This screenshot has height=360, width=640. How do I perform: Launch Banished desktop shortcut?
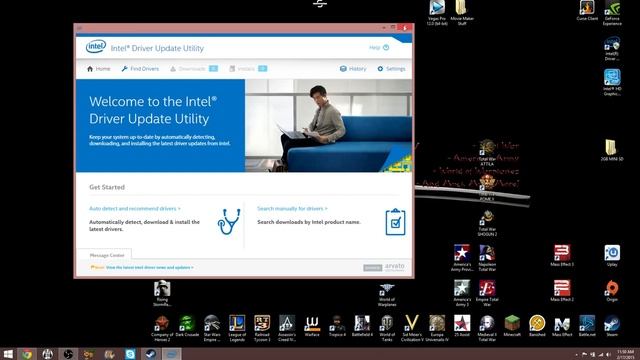click(537, 326)
